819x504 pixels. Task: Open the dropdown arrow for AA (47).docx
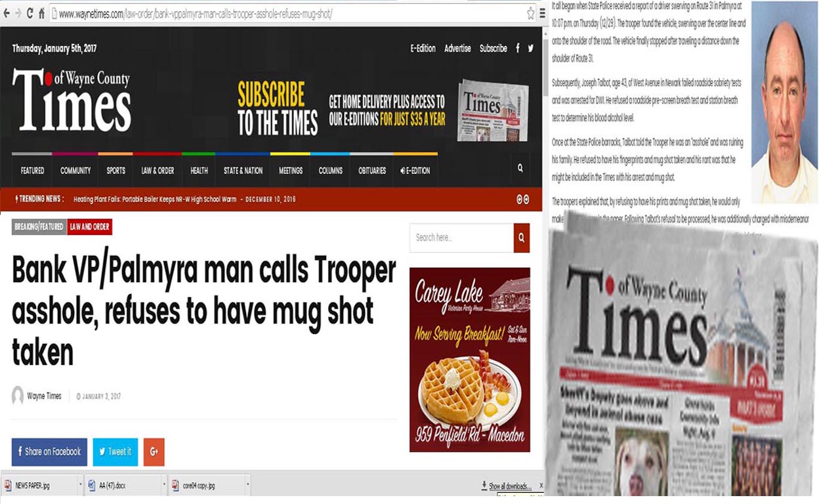click(163, 486)
